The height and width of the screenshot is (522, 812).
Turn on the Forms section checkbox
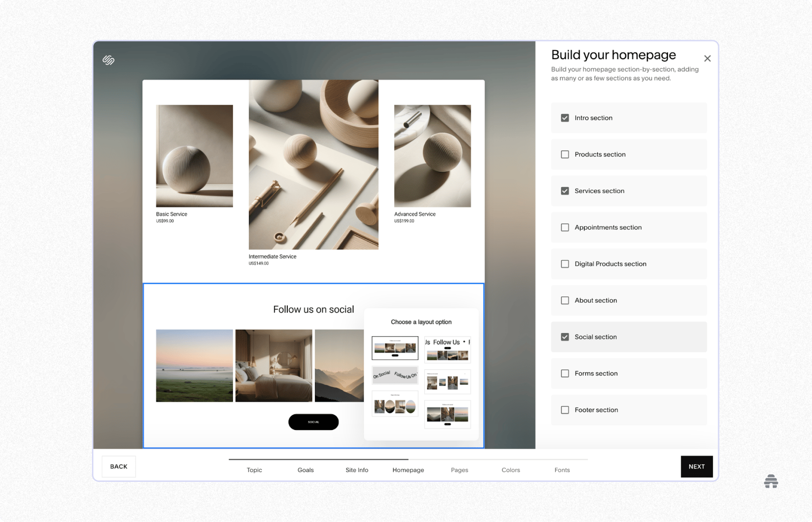(565, 374)
